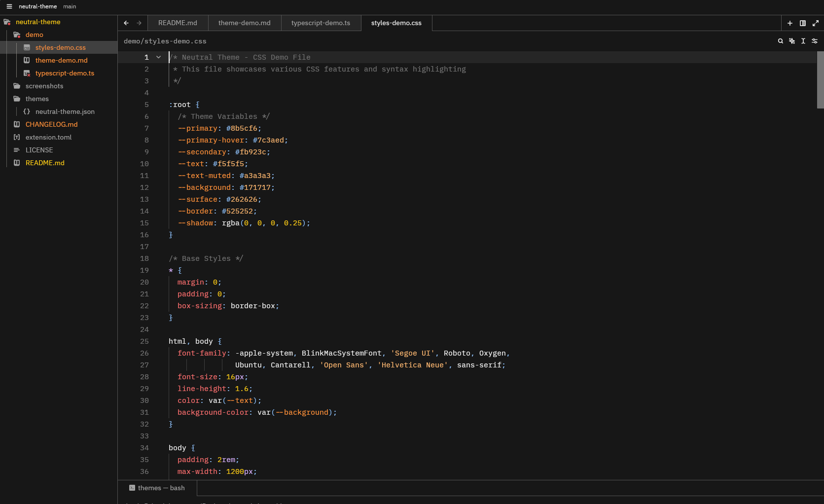The width and height of the screenshot is (824, 504).
Task: Select the themes — bash terminal tab
Action: pyautogui.click(x=157, y=488)
